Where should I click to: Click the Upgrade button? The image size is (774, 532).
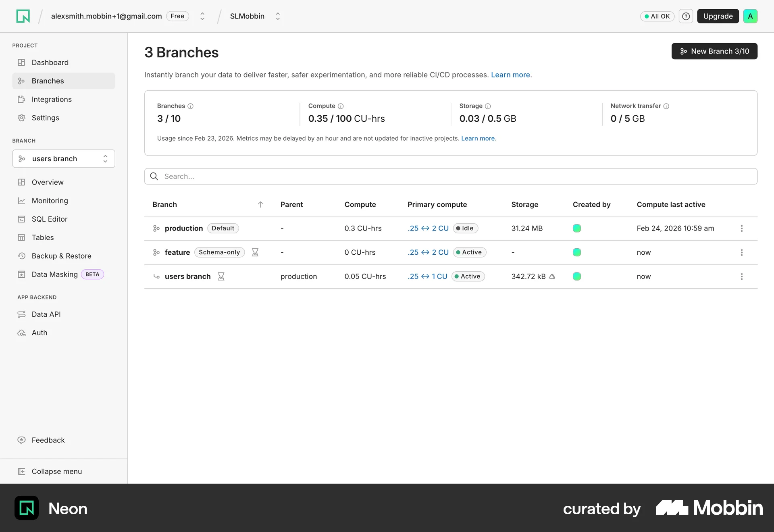pos(718,16)
